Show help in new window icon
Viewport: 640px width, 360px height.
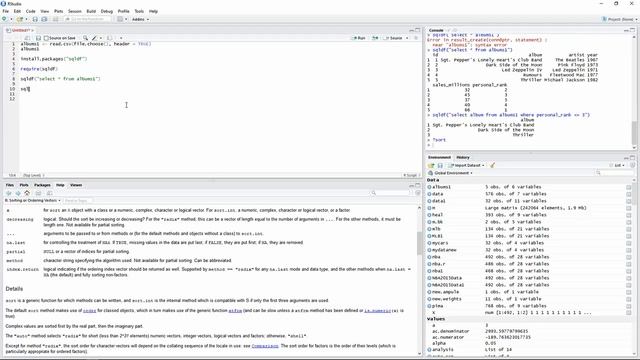click(49, 193)
